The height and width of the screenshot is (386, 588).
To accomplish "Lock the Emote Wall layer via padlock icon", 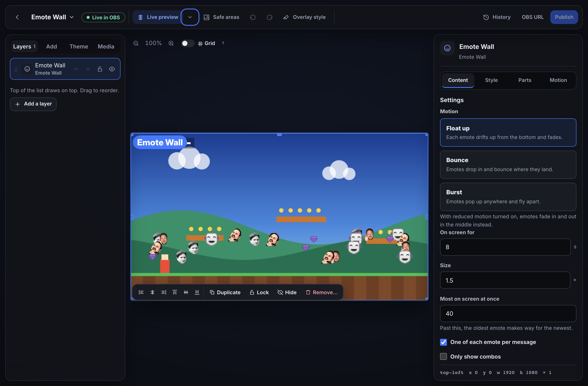I will point(100,69).
